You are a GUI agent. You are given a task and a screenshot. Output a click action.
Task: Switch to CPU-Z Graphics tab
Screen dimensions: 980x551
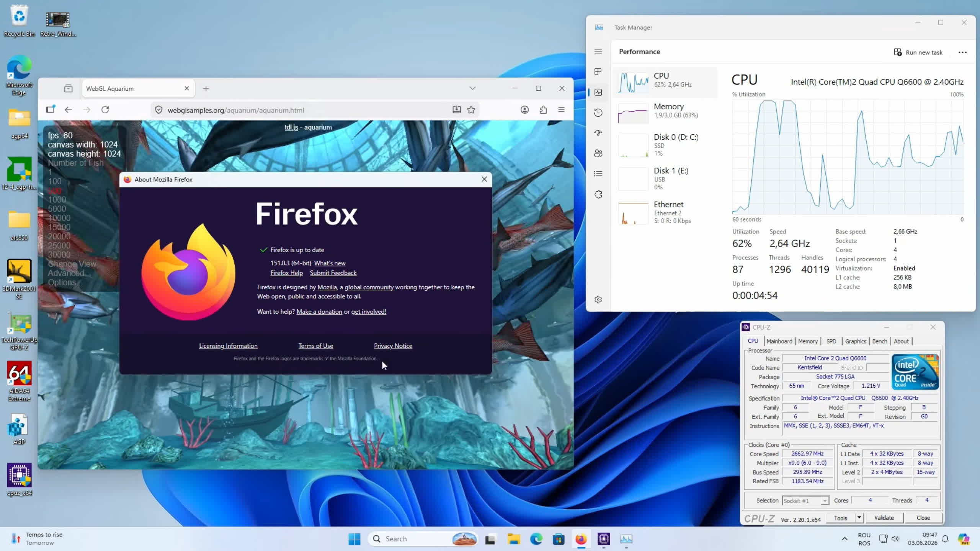point(856,341)
